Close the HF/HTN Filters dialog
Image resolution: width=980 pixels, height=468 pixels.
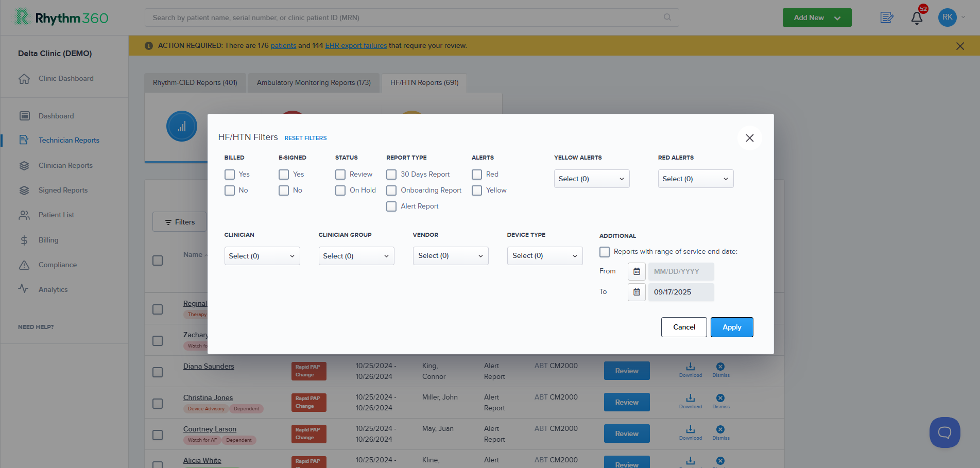point(749,138)
